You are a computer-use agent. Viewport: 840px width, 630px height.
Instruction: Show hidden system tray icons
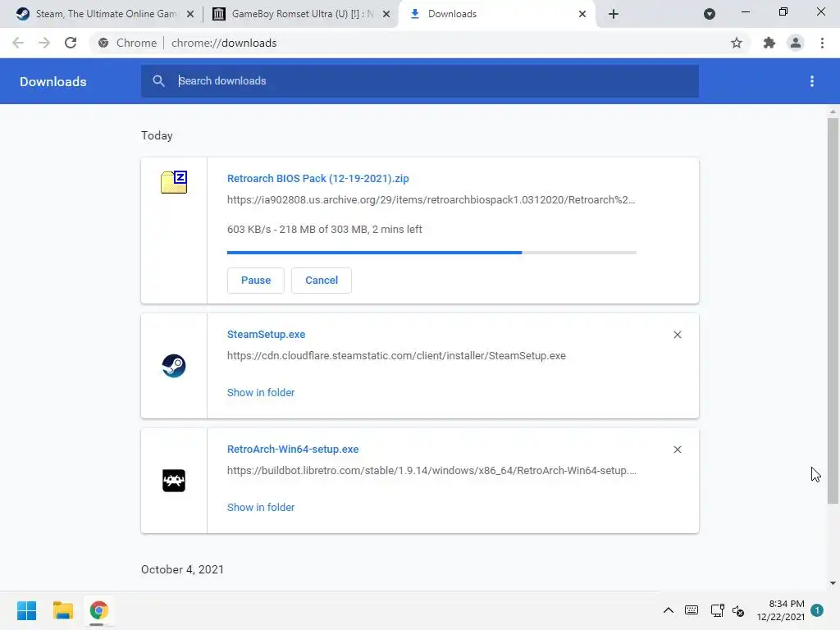tap(669, 610)
